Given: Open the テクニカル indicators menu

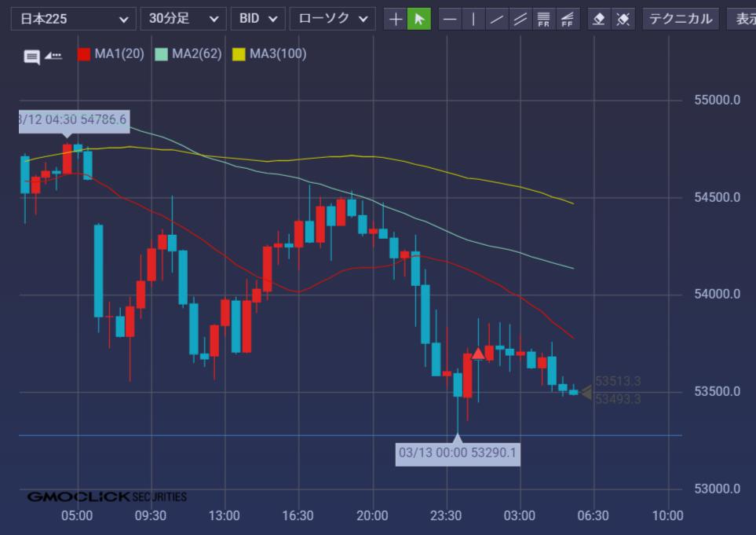Looking at the screenshot, I should pos(681,19).
